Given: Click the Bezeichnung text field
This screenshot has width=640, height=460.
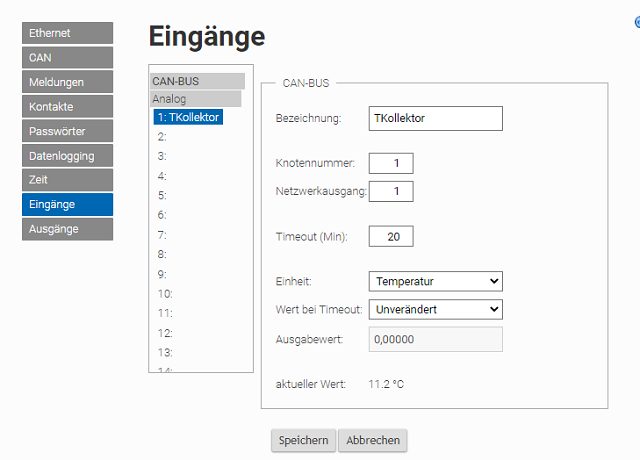Looking at the screenshot, I should (436, 118).
